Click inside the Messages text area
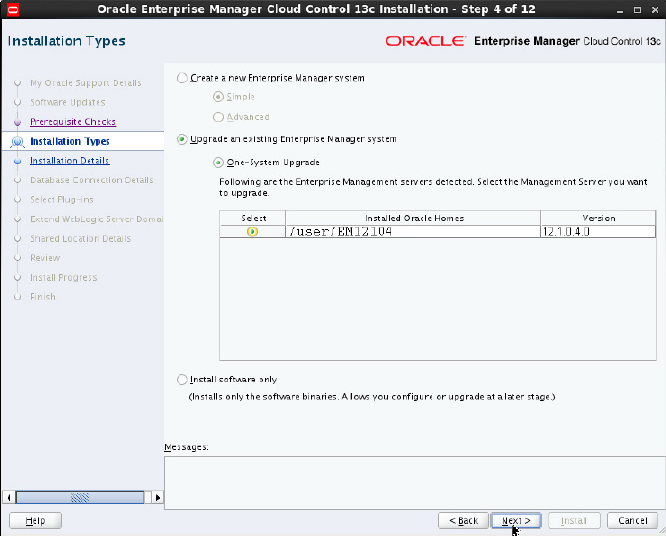This screenshot has height=536, width=666. pyautogui.click(x=415, y=483)
